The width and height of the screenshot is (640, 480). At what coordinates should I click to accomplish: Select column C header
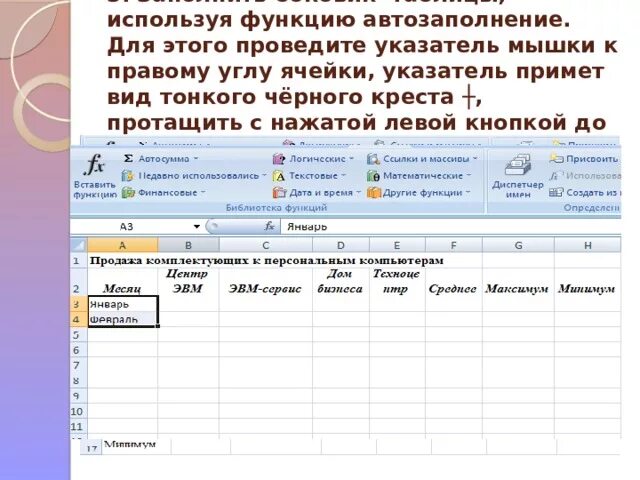click(x=266, y=245)
